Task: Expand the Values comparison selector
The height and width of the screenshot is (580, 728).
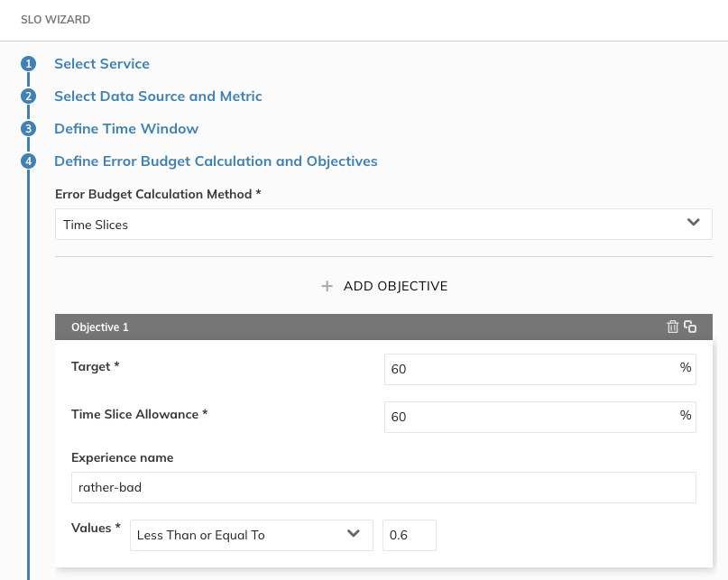Action: pyautogui.click(x=251, y=534)
